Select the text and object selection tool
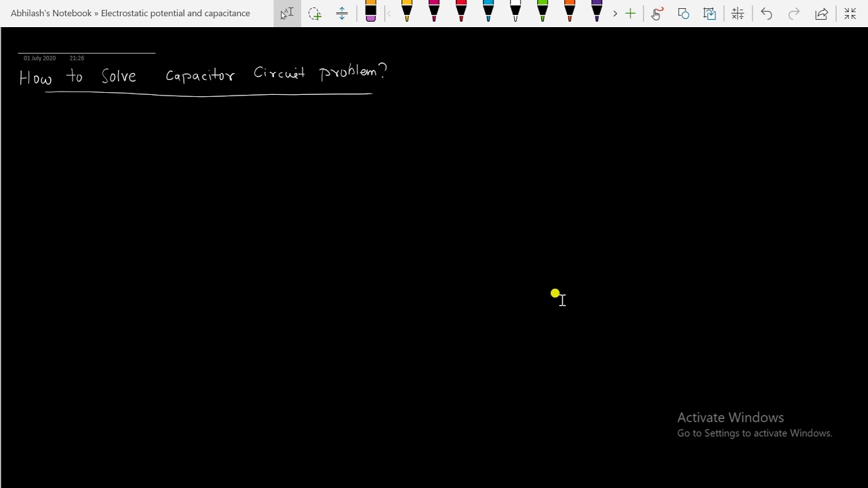868x488 pixels. (287, 14)
